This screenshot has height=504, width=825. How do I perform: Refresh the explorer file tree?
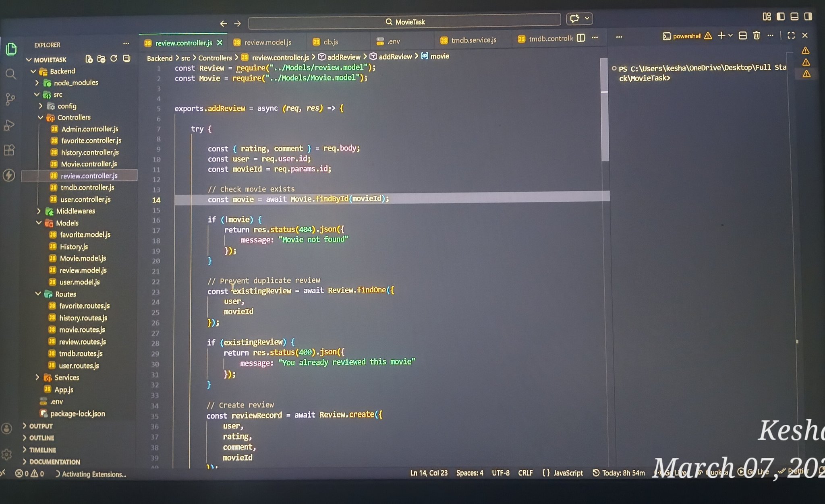[x=114, y=59]
